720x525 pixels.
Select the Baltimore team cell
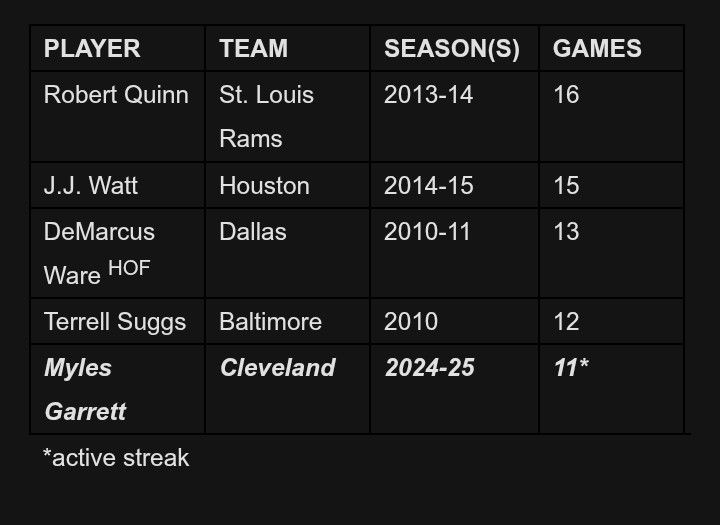[287, 322]
